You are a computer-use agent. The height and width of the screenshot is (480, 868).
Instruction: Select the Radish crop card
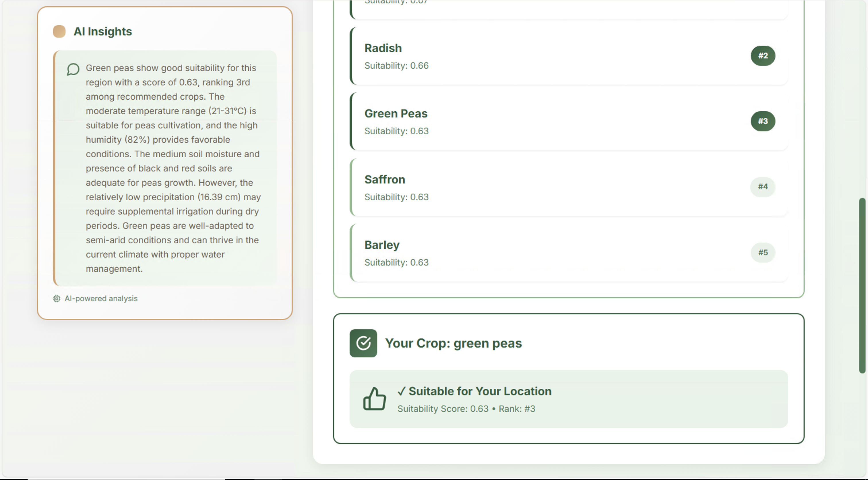click(556, 56)
